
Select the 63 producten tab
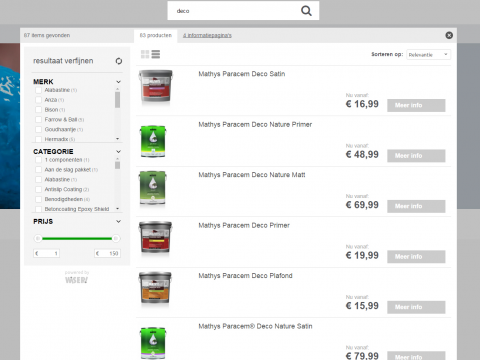(156, 35)
